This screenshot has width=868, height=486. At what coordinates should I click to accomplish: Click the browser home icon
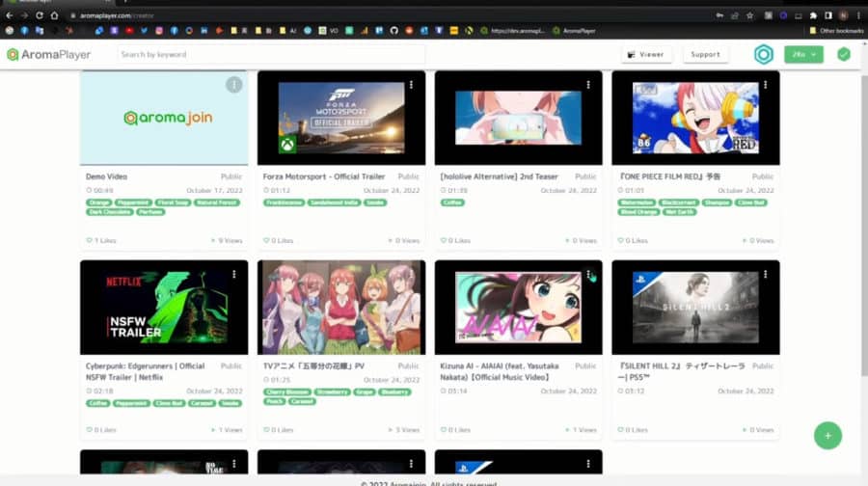pyautogui.click(x=54, y=15)
